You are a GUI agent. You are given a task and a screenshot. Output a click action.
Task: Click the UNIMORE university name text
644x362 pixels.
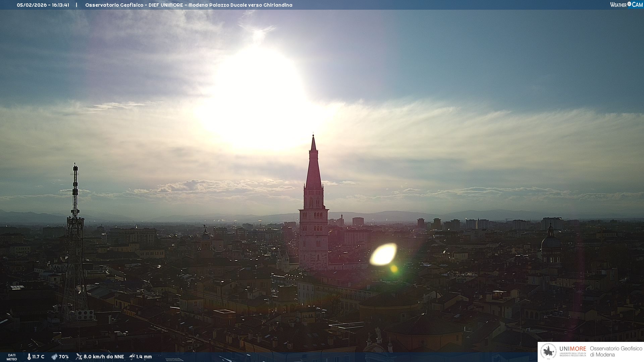(573, 349)
